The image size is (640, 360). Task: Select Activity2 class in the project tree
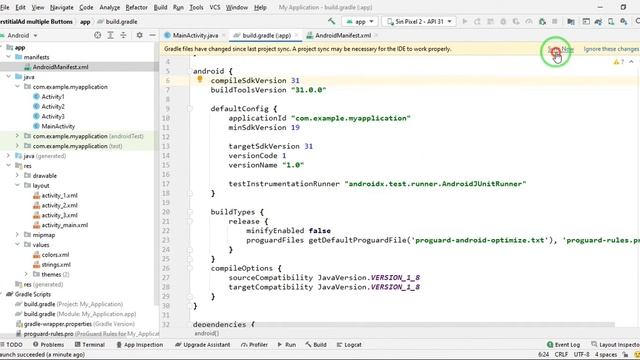tap(53, 107)
